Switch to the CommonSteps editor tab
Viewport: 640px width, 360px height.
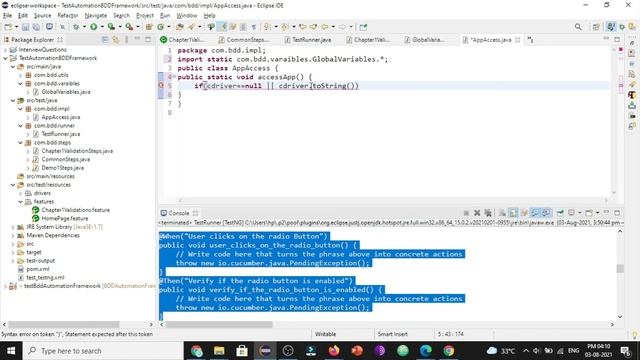[244, 40]
